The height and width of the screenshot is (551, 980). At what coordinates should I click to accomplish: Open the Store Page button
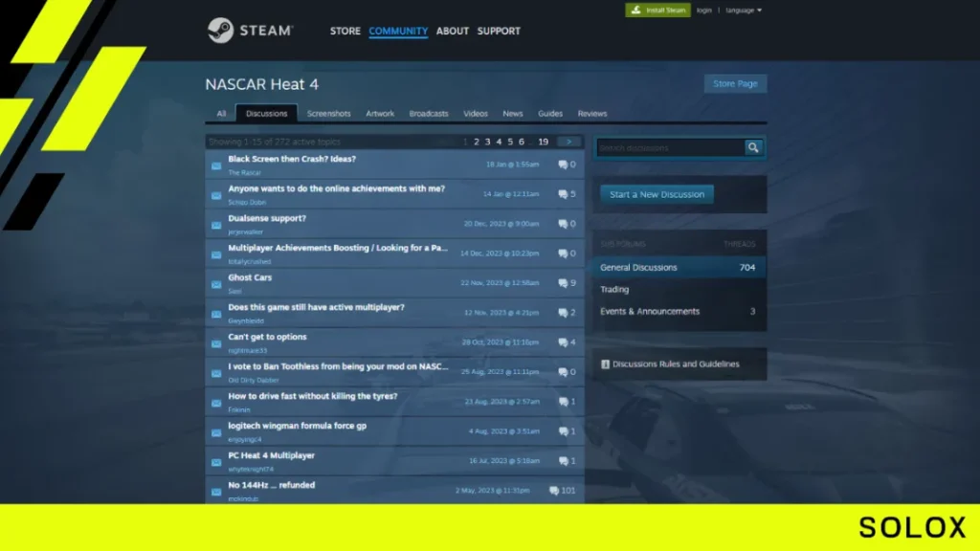pos(735,84)
